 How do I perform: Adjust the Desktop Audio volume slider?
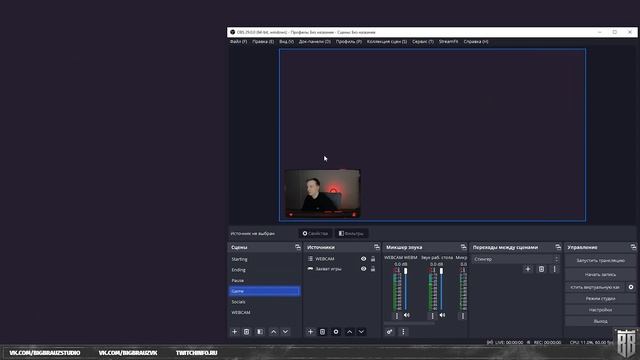[x=441, y=289]
